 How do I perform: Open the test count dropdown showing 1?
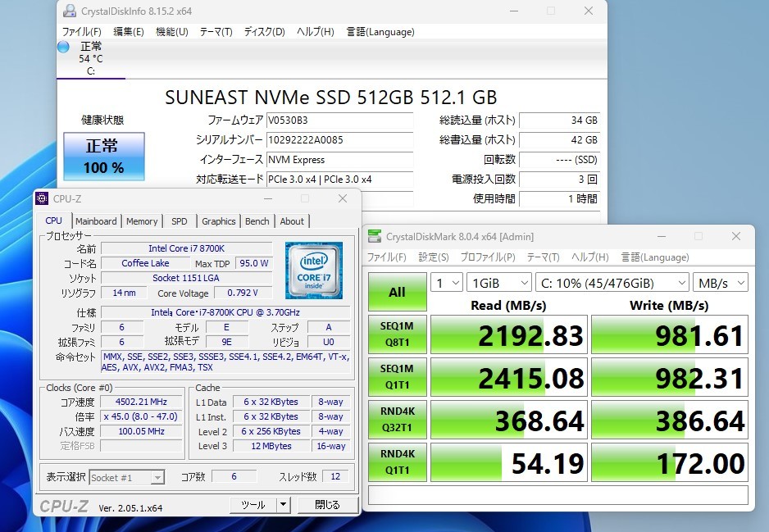446,283
